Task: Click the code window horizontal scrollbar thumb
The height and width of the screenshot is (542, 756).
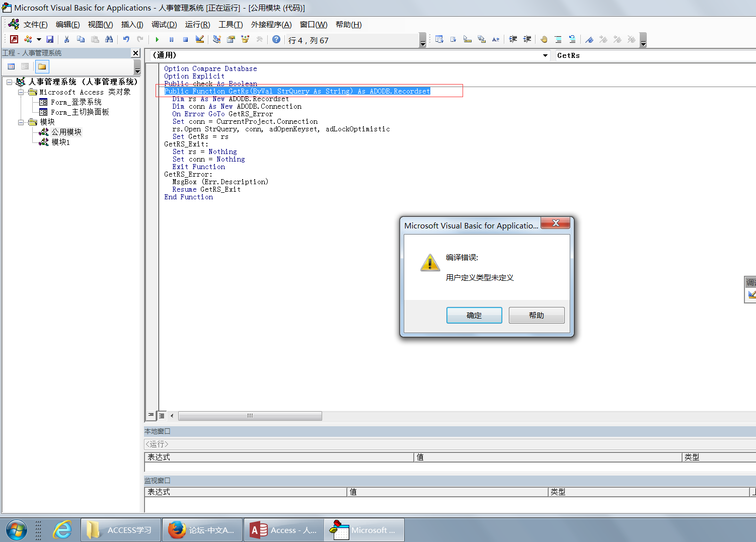Action: 250,416
